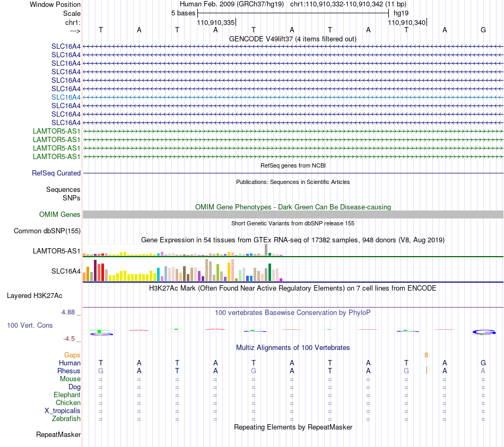Click the magenta last bar in SLC16A4 chart

(x=281, y=279)
